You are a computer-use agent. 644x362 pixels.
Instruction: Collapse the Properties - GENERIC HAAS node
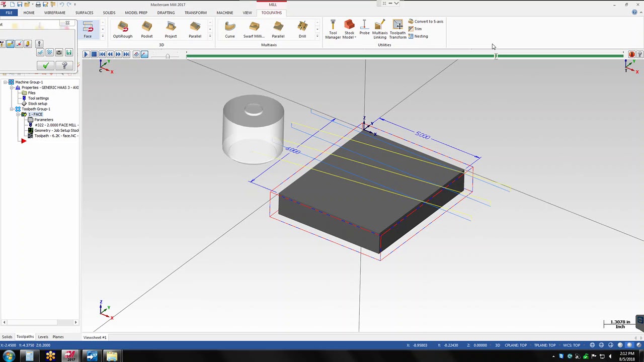tap(12, 87)
